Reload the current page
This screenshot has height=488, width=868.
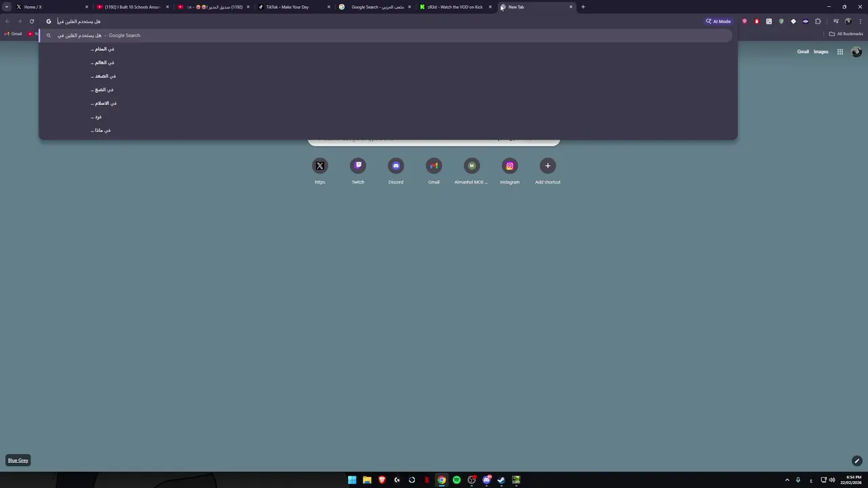pyautogui.click(x=32, y=21)
